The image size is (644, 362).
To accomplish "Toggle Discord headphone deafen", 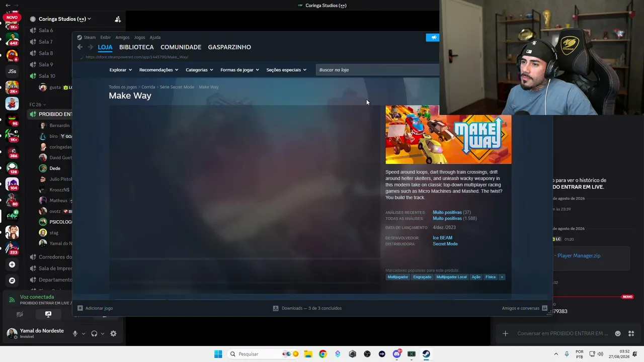I will tap(94, 333).
